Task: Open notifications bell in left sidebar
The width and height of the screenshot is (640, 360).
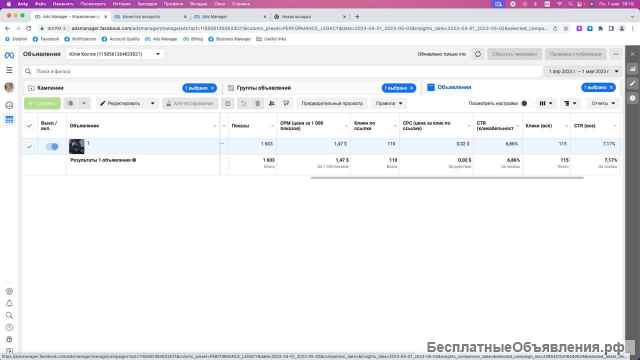Action: point(9,303)
